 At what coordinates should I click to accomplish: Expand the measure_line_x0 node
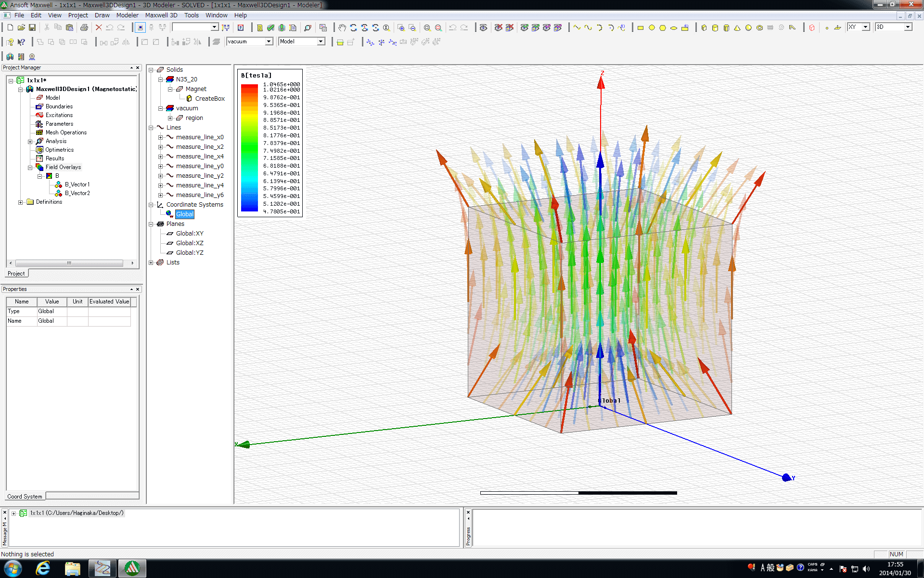click(160, 137)
